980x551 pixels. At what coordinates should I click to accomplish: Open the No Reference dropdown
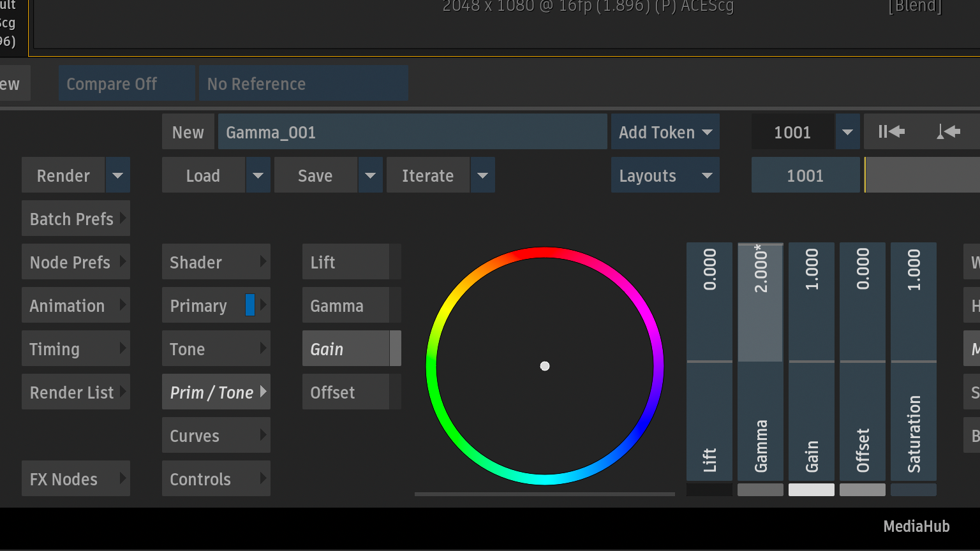[x=304, y=84]
